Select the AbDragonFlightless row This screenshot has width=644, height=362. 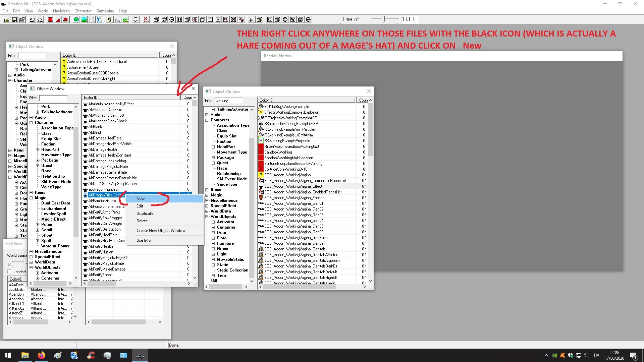pos(137,189)
